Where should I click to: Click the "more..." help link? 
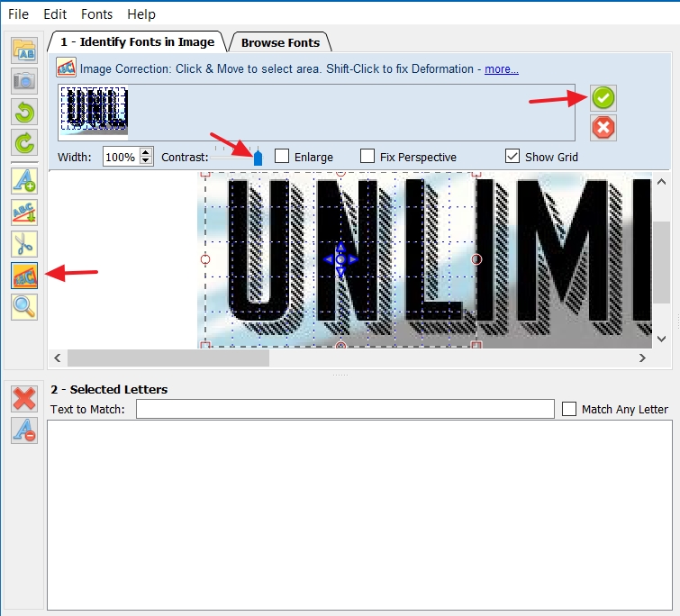tap(501, 69)
